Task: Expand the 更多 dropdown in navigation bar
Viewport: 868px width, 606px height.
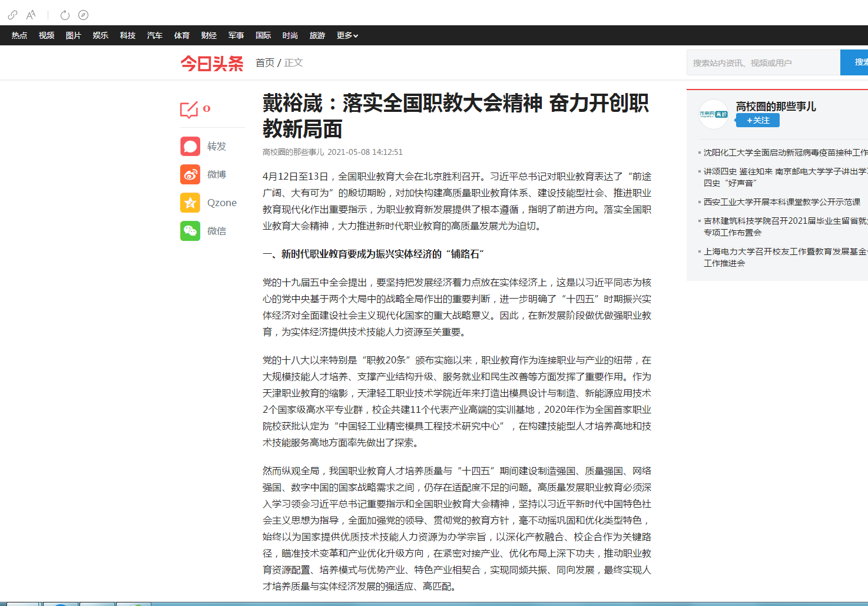Action: 347,35
